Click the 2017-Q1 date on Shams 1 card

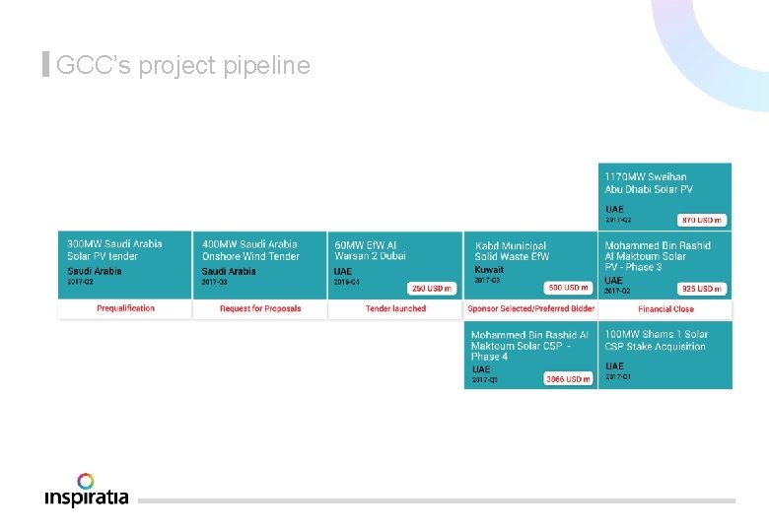(x=618, y=376)
